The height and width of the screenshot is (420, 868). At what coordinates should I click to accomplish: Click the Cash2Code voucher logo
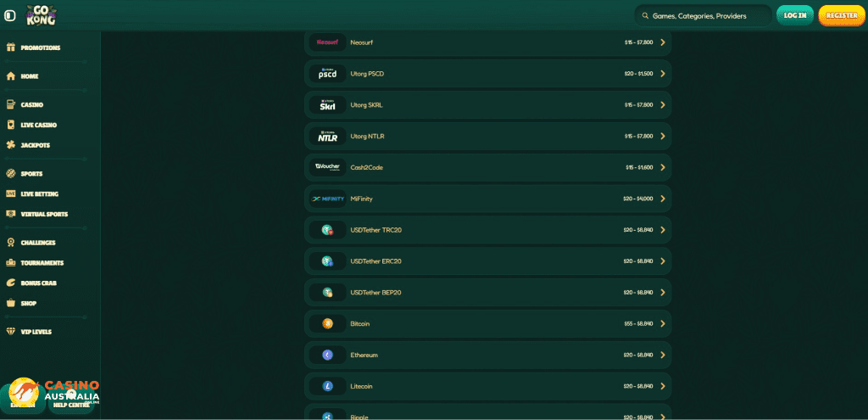pos(327,167)
